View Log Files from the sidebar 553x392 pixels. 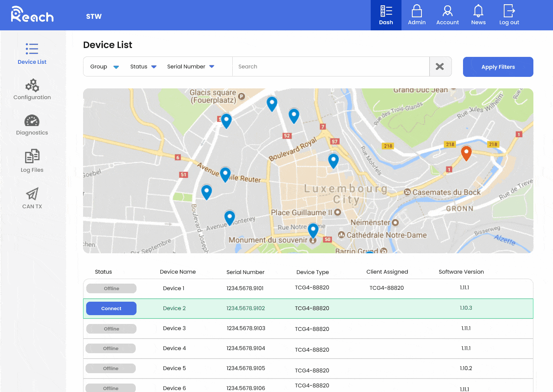click(x=32, y=156)
